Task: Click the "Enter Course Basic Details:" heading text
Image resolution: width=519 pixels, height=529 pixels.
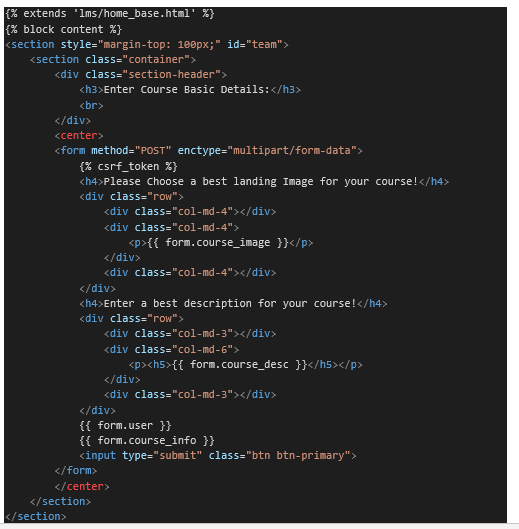Action: 187,89
